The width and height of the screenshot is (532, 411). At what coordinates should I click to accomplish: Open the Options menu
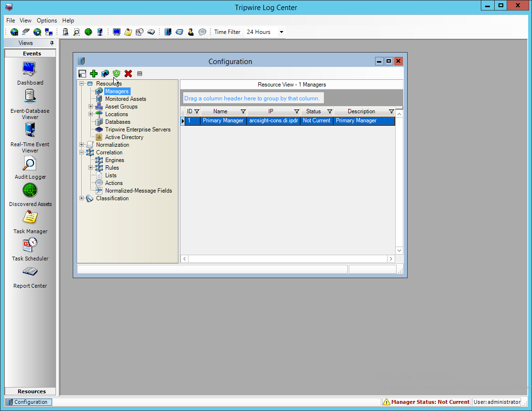coord(47,21)
